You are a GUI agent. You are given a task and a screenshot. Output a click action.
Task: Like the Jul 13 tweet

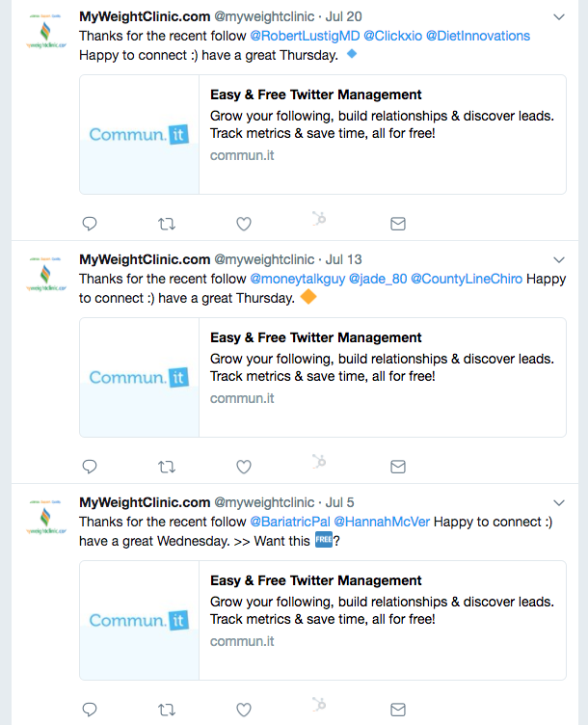click(244, 467)
